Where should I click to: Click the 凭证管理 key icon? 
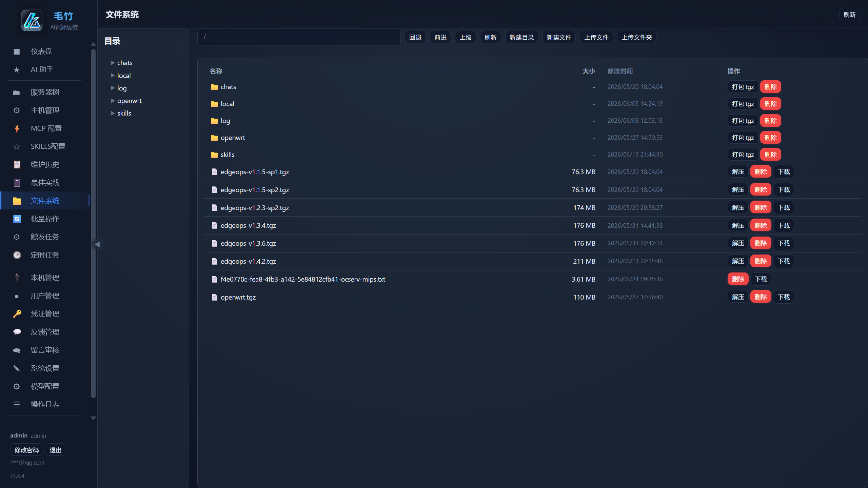17,314
